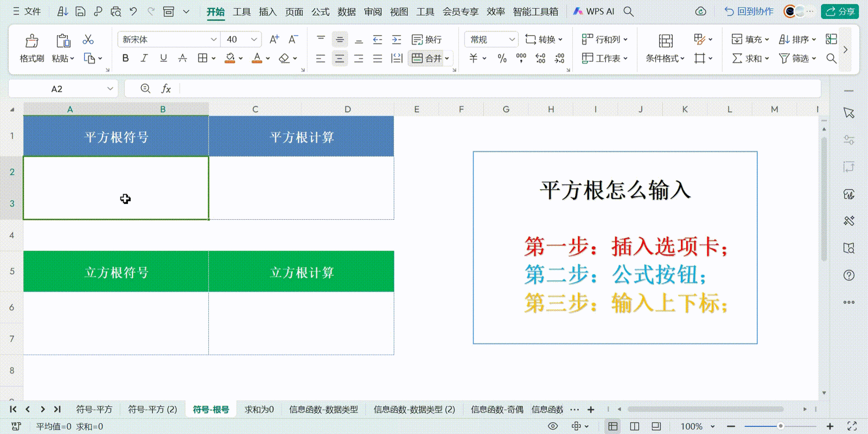Image resolution: width=868 pixels, height=434 pixels.
Task: Open the font name dropdown 新宋体
Action: tap(214, 40)
